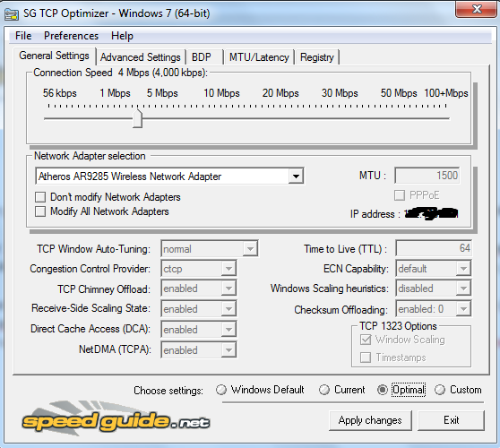Image resolution: width=500 pixels, height=448 pixels.
Task: Click the Connection Speed 4 Mbps label
Action: 121,73
